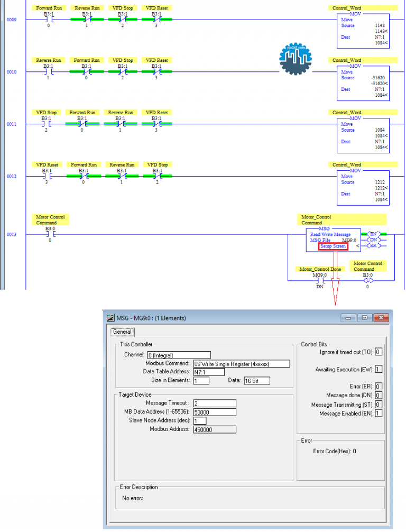Select MOV block with source 1148
The image size is (406, 532).
tap(363, 31)
